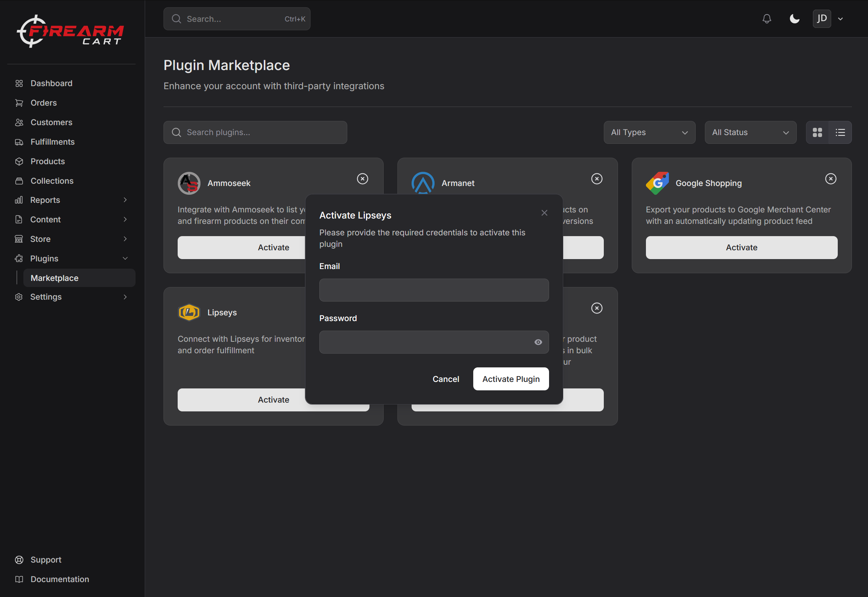Expand Reports submenu chevron

click(x=125, y=200)
